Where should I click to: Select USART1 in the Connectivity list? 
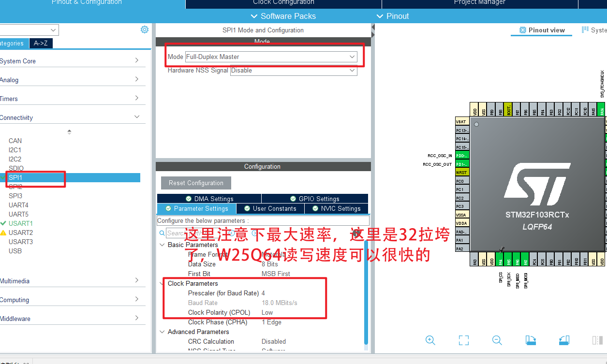tap(20, 223)
